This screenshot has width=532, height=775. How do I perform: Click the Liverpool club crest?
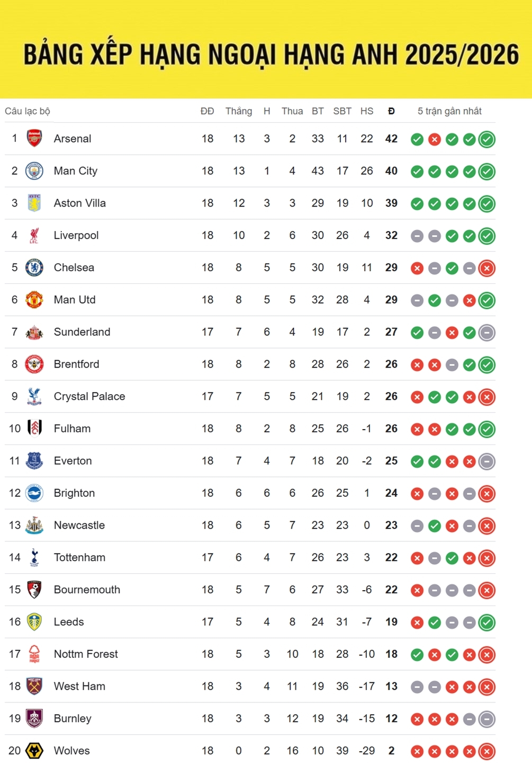(x=34, y=236)
